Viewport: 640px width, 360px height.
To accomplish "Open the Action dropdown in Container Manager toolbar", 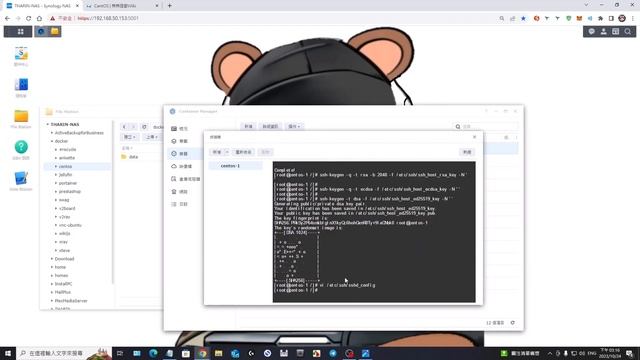I will coord(294,127).
